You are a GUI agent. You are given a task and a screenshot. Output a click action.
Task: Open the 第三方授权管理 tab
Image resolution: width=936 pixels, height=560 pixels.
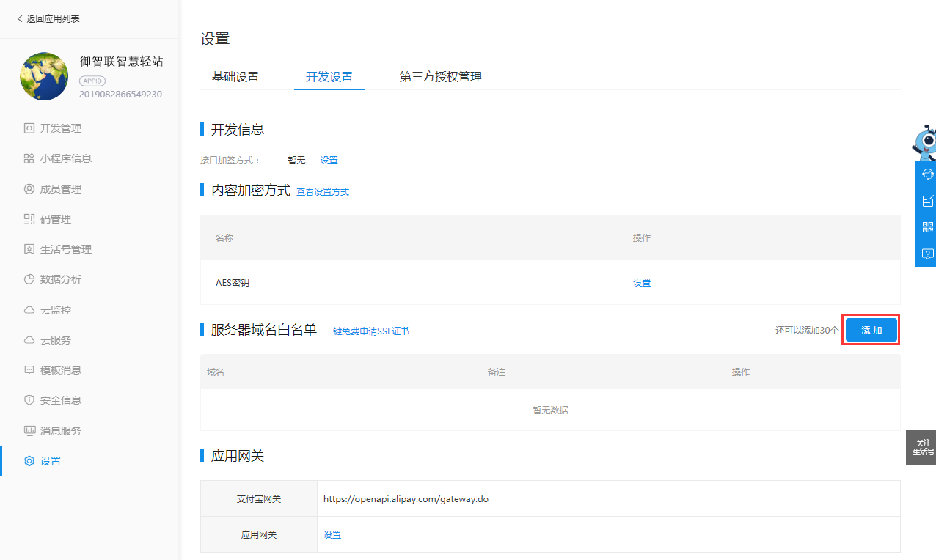point(439,76)
